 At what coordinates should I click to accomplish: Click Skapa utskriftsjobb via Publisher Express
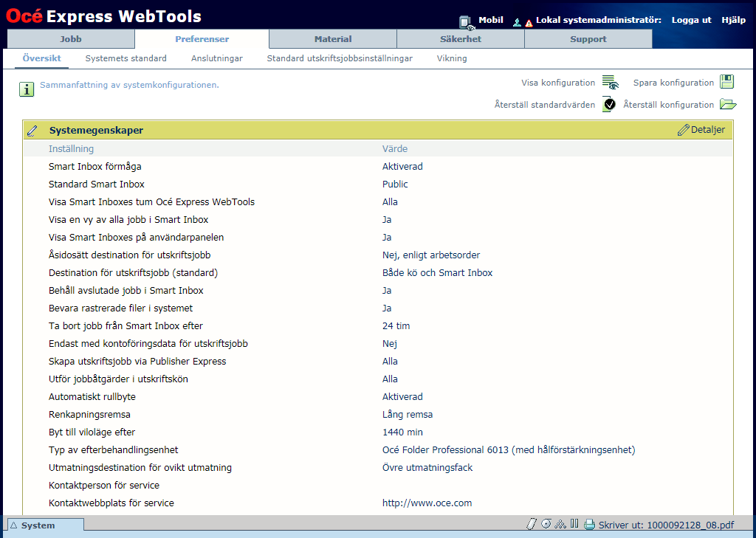coord(137,362)
